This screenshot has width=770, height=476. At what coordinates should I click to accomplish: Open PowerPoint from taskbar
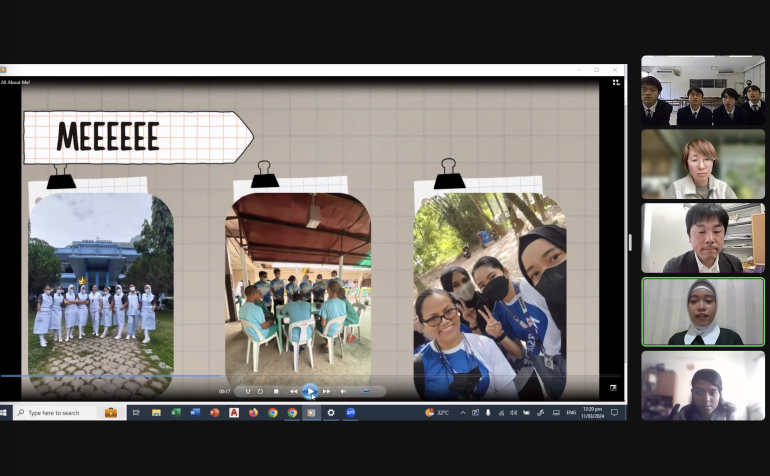coord(215,413)
